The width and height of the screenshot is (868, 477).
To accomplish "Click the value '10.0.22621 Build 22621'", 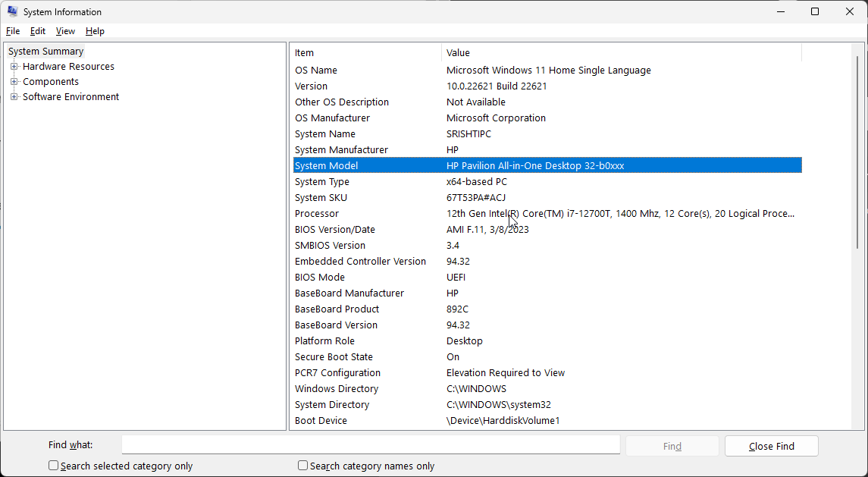I will (497, 86).
